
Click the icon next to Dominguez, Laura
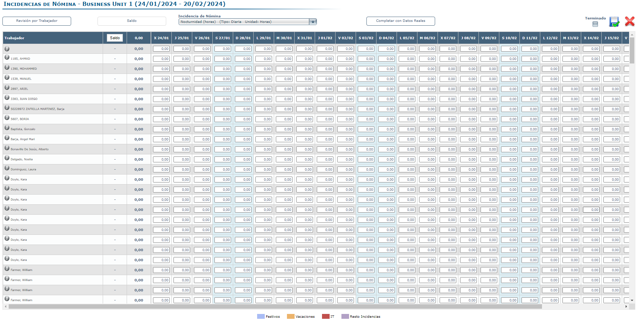pos(7,168)
